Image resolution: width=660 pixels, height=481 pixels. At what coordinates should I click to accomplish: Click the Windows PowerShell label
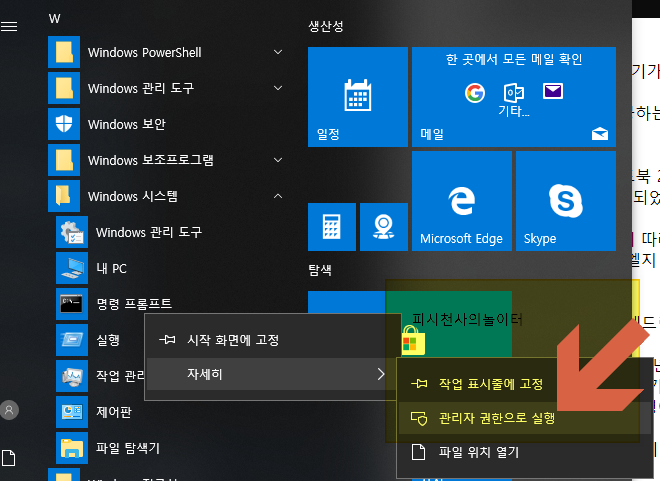144,53
